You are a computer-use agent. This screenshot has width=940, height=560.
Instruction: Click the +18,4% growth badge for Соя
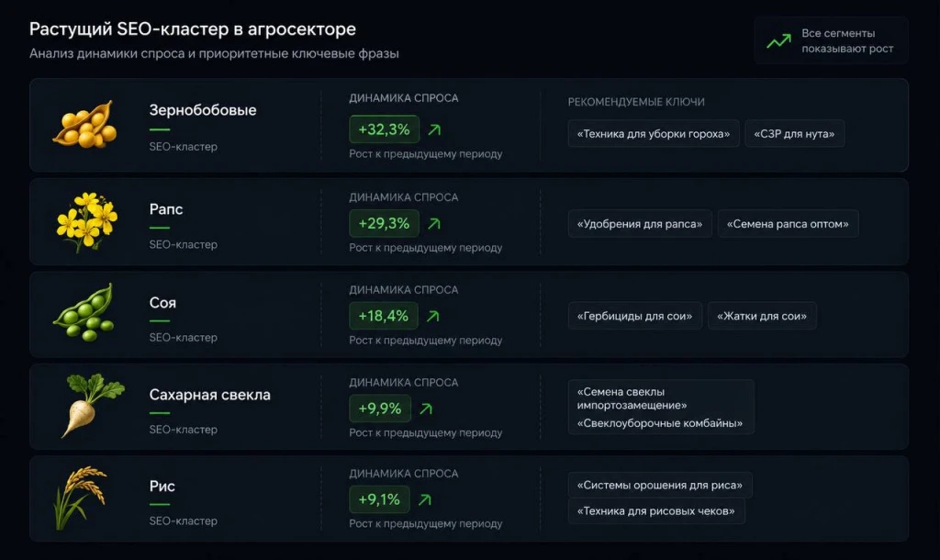[384, 316]
